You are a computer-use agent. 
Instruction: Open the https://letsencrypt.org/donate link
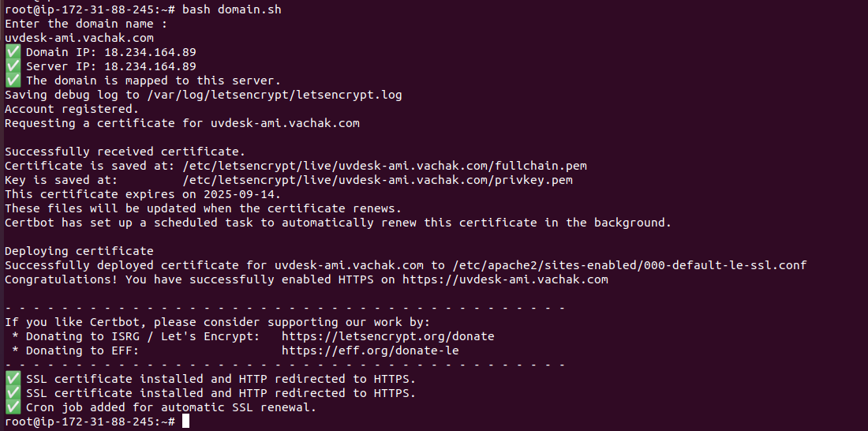(x=388, y=336)
